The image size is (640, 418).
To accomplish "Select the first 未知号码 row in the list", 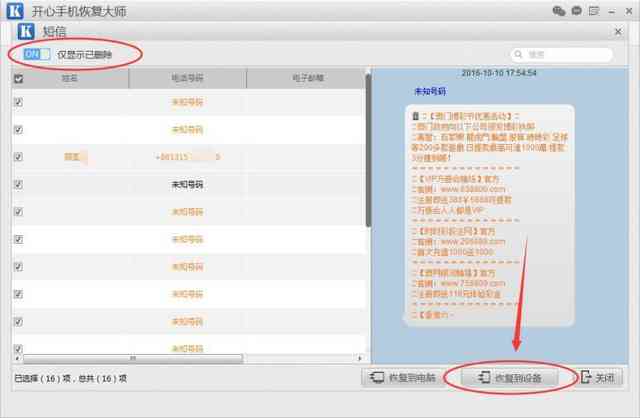I will 188,102.
